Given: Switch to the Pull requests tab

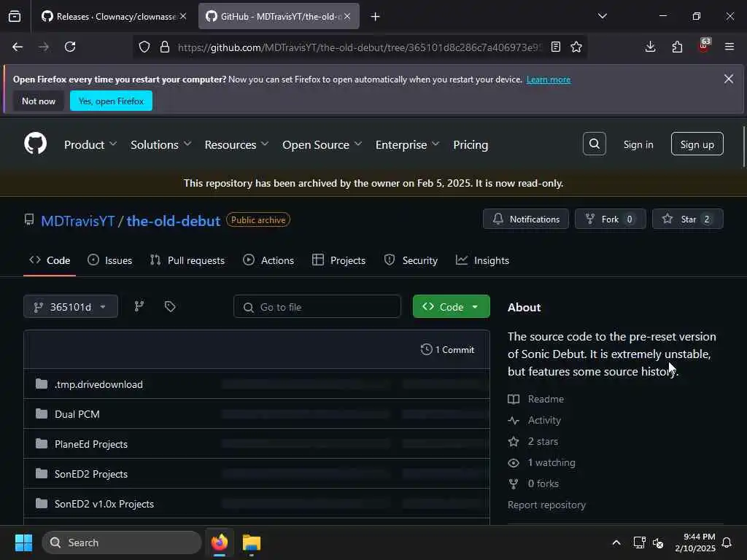Looking at the screenshot, I should tap(187, 260).
